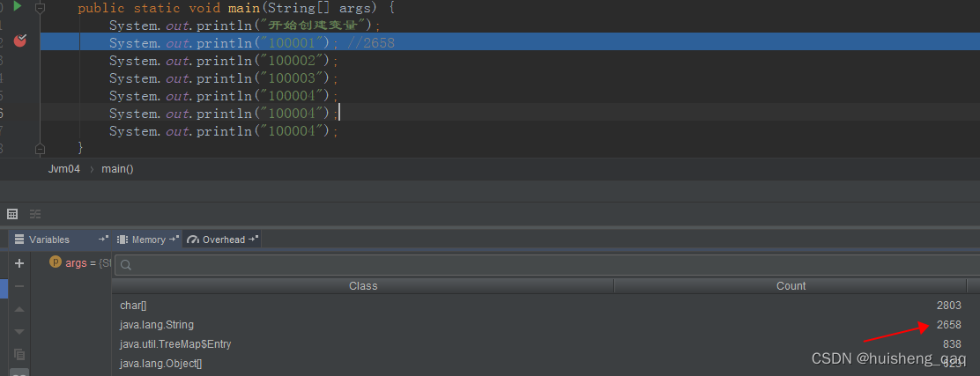Select main() in the breadcrumb bar

point(117,168)
